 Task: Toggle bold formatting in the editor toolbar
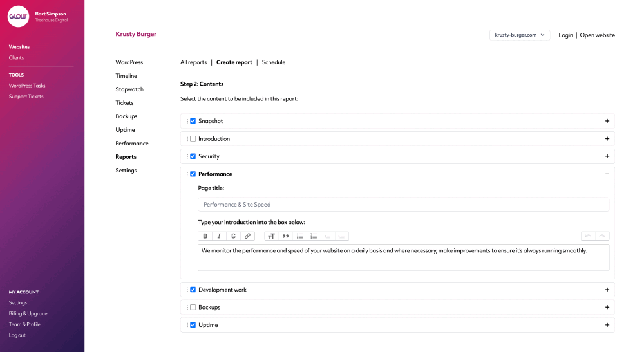[205, 236]
